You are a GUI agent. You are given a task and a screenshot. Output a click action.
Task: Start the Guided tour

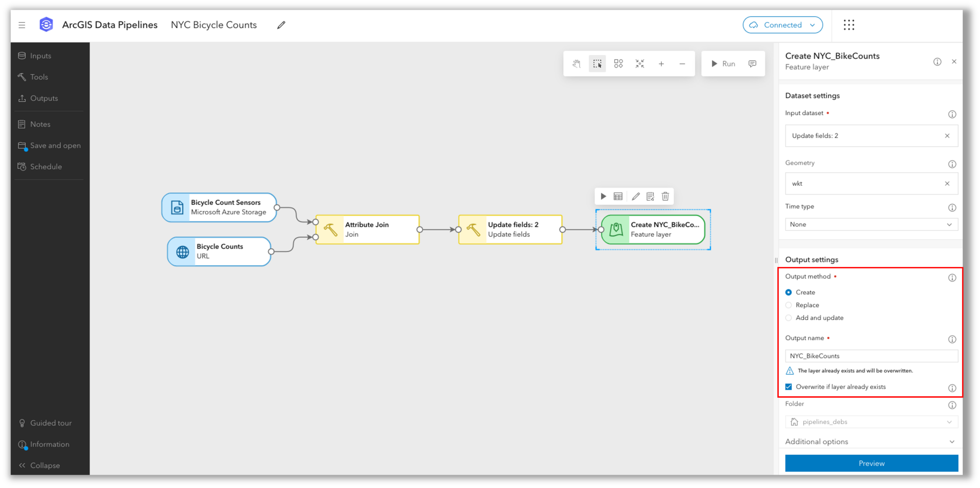point(45,423)
